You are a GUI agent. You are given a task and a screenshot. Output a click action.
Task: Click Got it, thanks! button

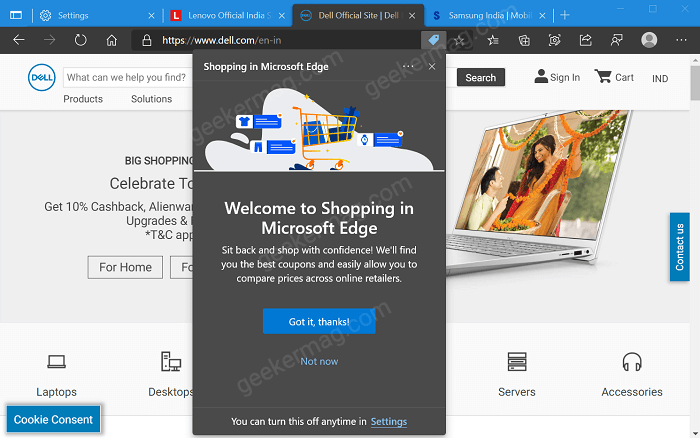(319, 321)
